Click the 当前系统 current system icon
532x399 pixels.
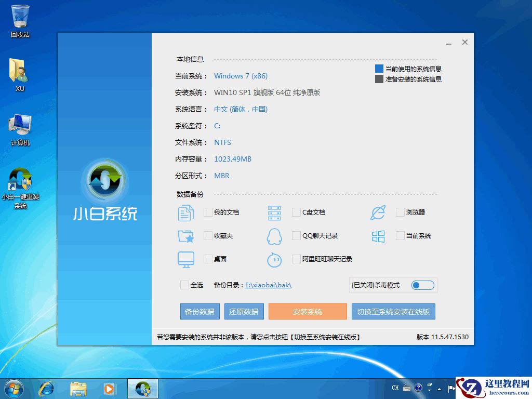click(377, 235)
